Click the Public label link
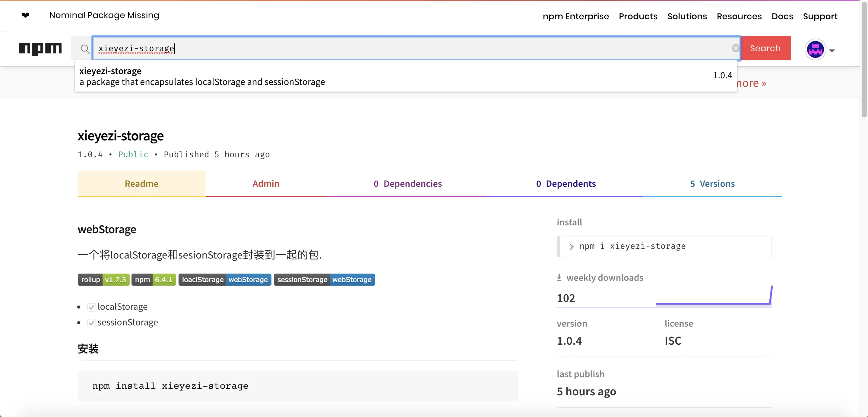868x417 pixels. [133, 155]
